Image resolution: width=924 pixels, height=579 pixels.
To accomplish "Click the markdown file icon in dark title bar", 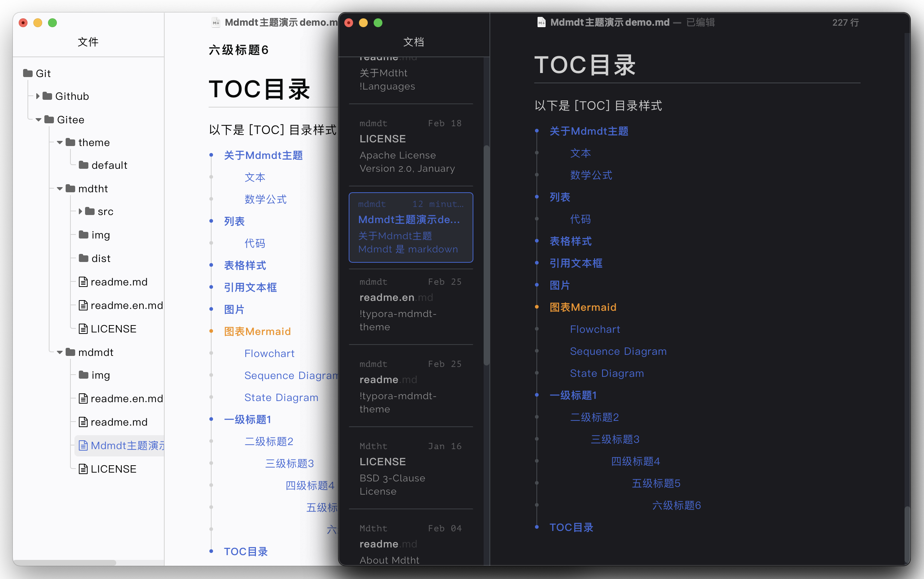I will click(541, 22).
